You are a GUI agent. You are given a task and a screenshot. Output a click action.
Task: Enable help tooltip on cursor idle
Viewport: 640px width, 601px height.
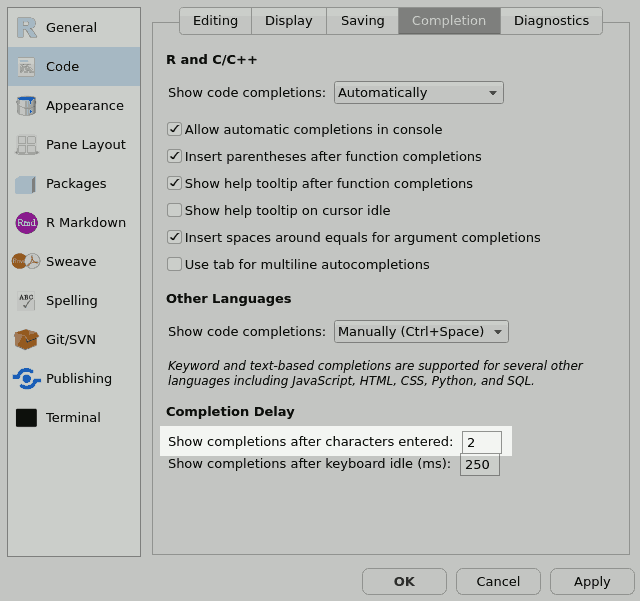point(174,210)
